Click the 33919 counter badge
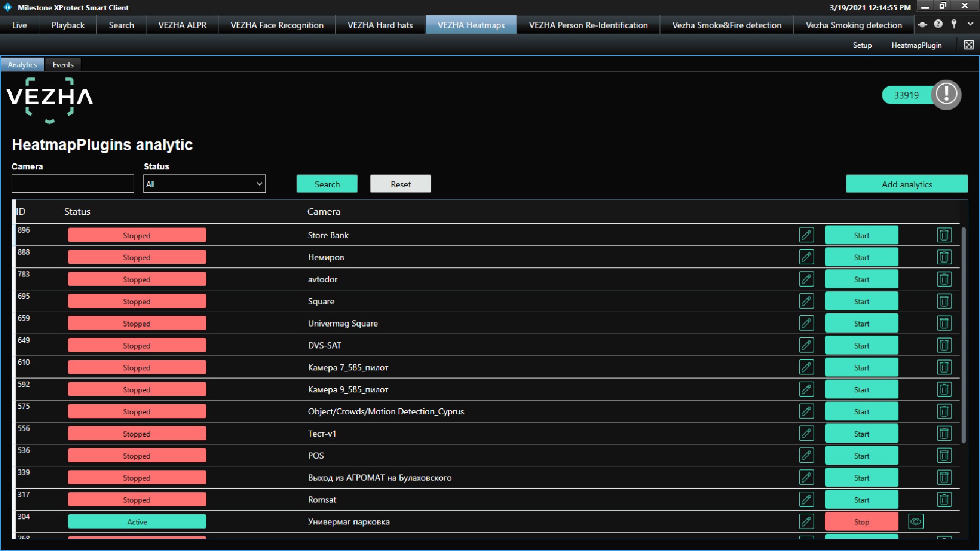 coord(906,95)
